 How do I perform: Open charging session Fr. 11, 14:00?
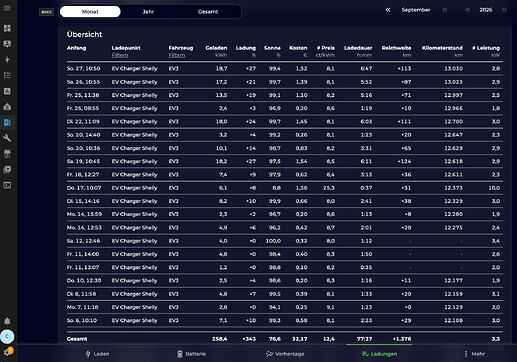coord(285,254)
